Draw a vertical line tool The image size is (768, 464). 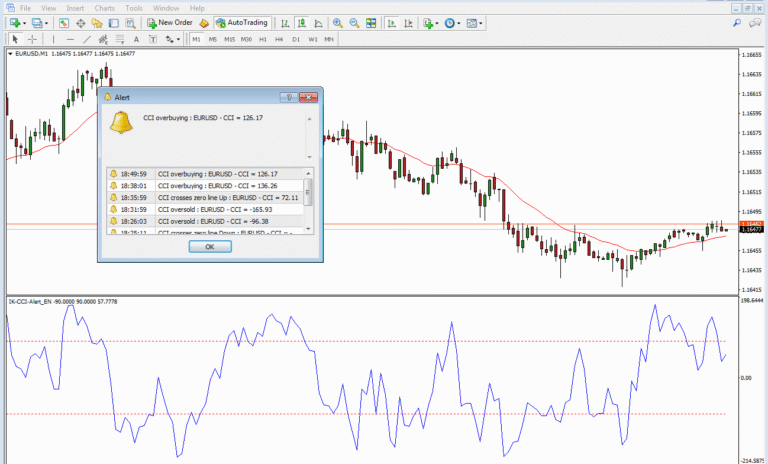click(x=53, y=39)
